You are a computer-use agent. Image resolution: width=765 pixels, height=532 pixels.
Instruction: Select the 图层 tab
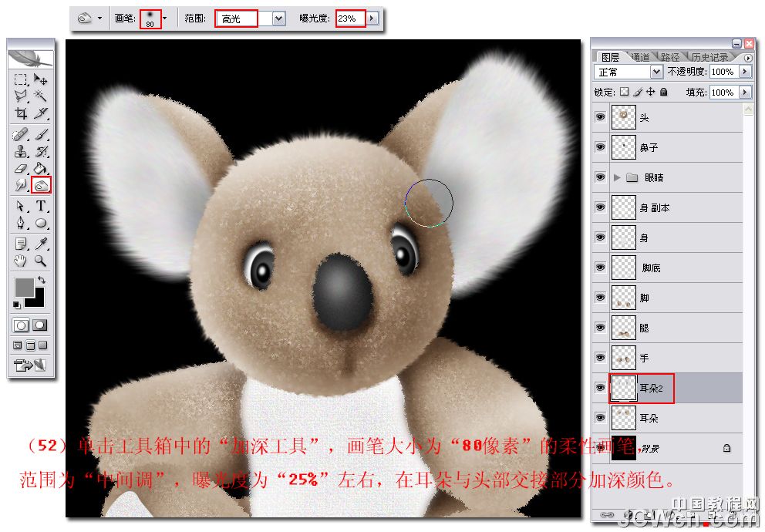[610, 57]
